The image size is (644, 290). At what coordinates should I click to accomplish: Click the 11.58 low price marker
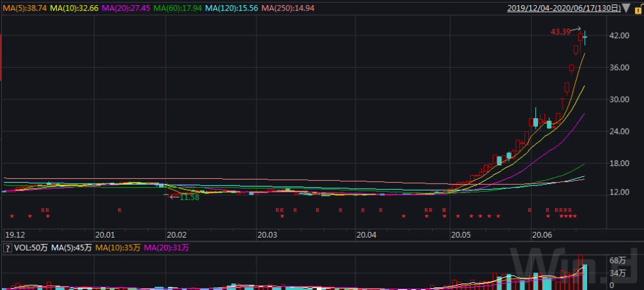(x=188, y=197)
